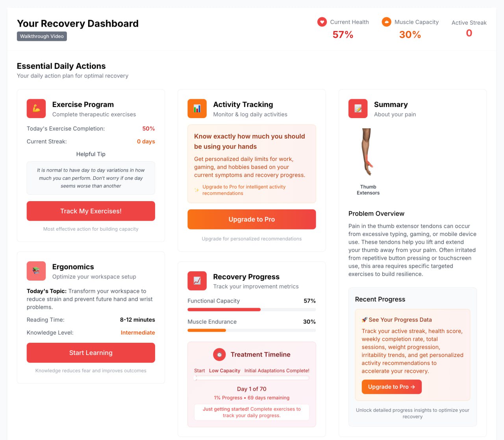The image size is (504, 440).
Task: Click the Thumb Extensors arm image
Action: [x=368, y=152]
